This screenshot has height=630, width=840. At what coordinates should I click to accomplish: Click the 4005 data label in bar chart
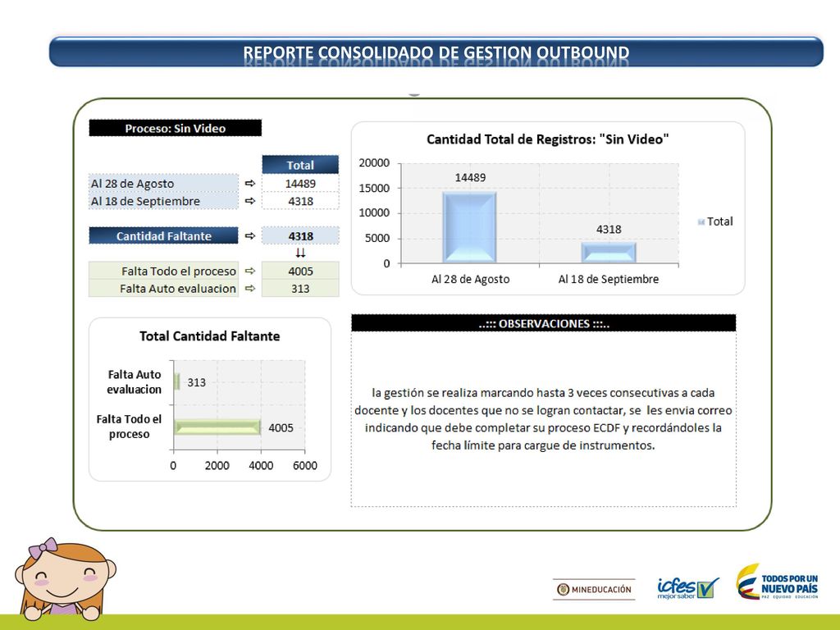point(281,427)
